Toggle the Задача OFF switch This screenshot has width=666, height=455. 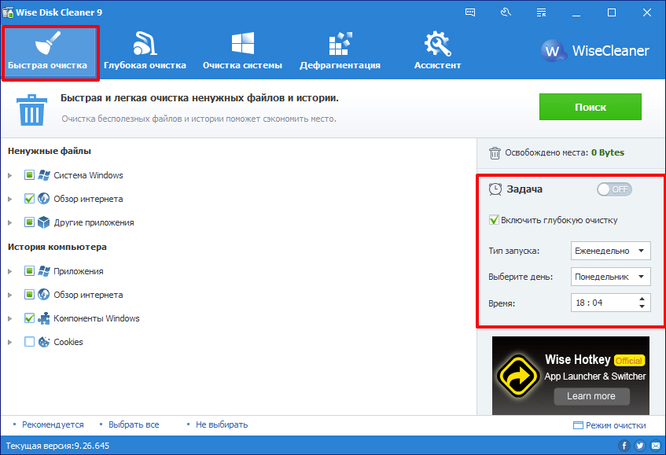(614, 189)
